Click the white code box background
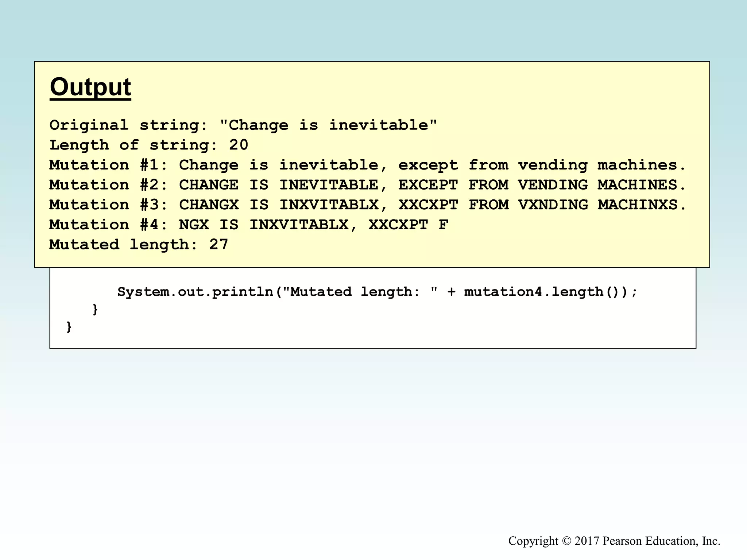747x560 pixels. click(401, 328)
